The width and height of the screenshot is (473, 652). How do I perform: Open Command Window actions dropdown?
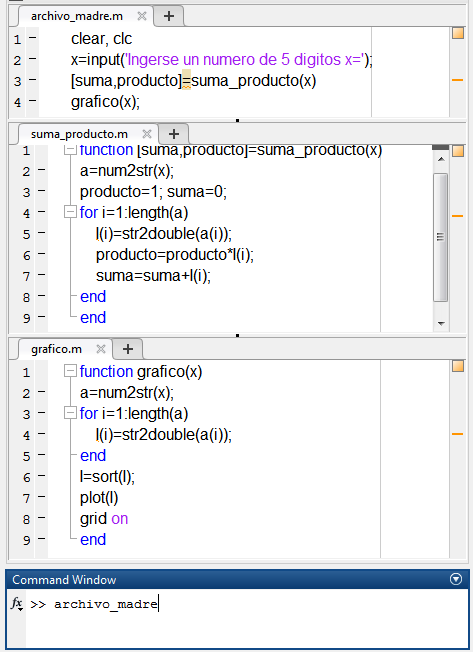(456, 579)
